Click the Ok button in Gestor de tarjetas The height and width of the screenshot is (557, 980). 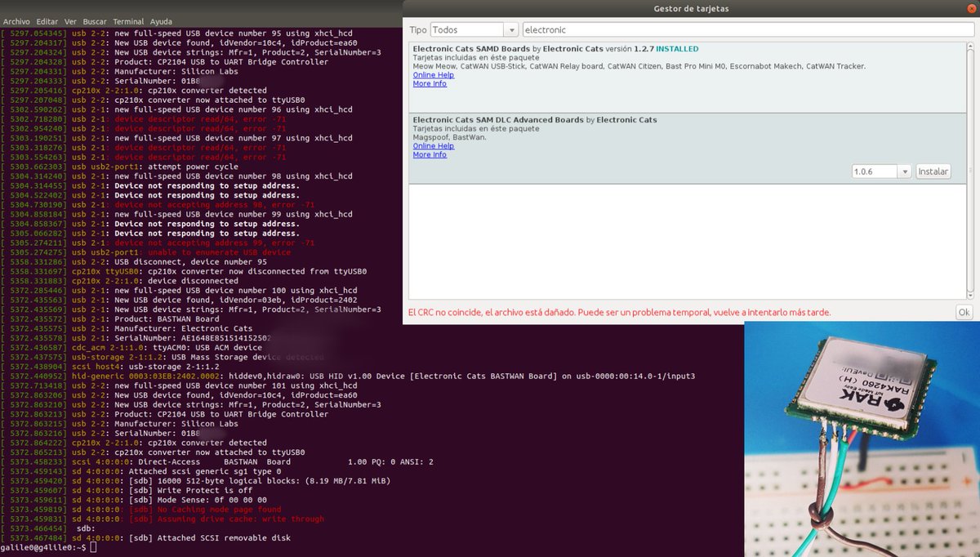click(x=964, y=313)
